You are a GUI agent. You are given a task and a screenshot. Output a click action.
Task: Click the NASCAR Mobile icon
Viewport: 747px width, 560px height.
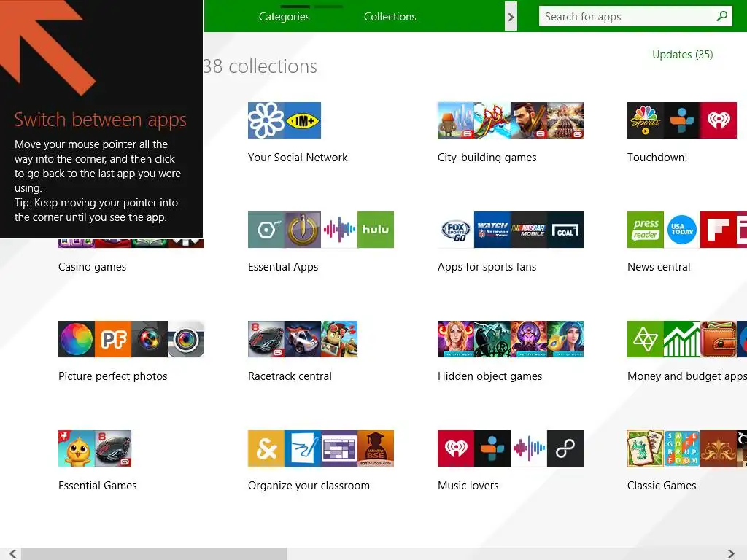coord(529,230)
